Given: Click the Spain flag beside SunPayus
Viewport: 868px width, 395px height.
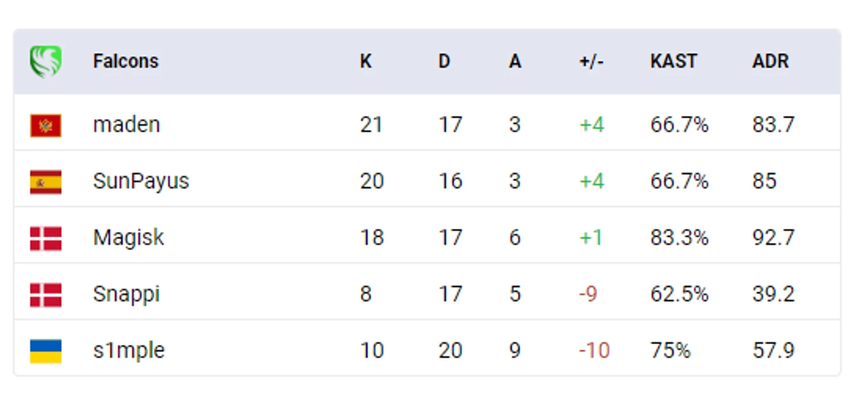Looking at the screenshot, I should pyautogui.click(x=46, y=182).
